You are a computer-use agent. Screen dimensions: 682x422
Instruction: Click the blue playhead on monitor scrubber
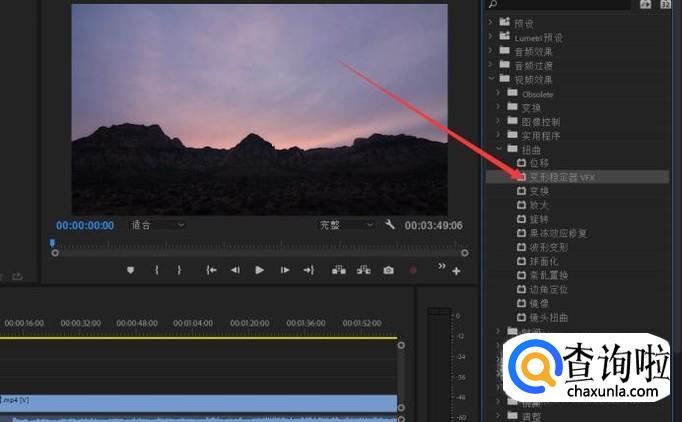tap(52, 243)
